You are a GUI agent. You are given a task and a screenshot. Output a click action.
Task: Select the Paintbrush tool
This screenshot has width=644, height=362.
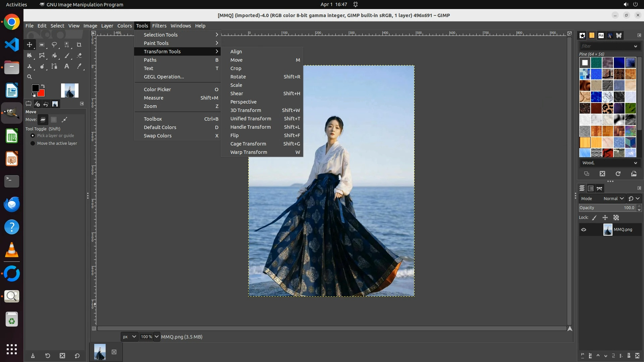pyautogui.click(x=67, y=56)
